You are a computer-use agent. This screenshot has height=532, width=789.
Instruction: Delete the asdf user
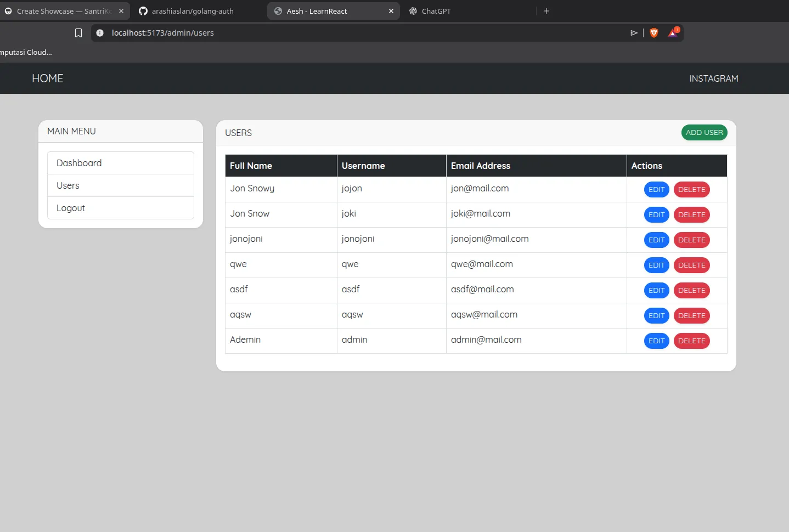pyautogui.click(x=691, y=290)
